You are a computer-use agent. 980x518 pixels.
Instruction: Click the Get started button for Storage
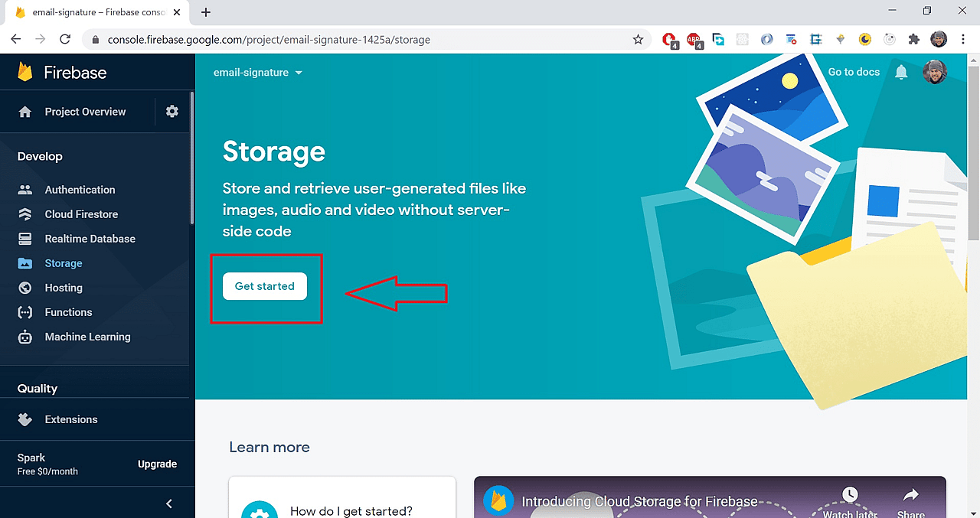264,285
